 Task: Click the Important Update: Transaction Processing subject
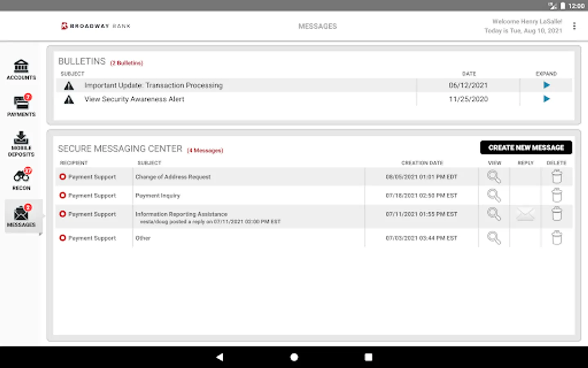154,85
